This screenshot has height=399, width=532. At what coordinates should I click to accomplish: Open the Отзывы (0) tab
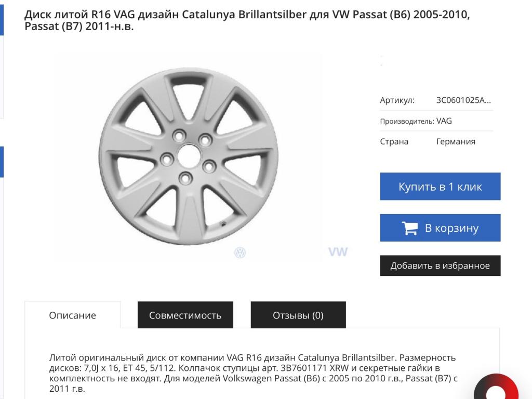[x=298, y=315]
